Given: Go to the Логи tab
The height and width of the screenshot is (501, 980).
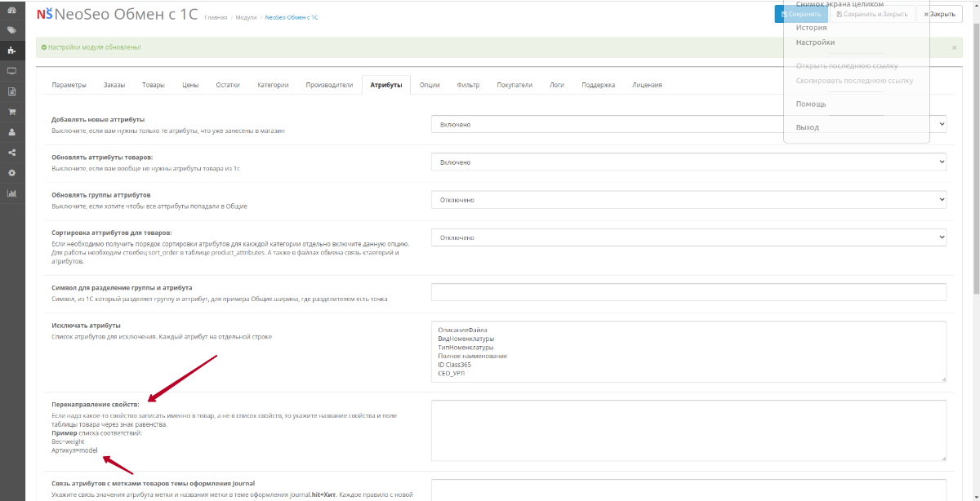Looking at the screenshot, I should 557,85.
